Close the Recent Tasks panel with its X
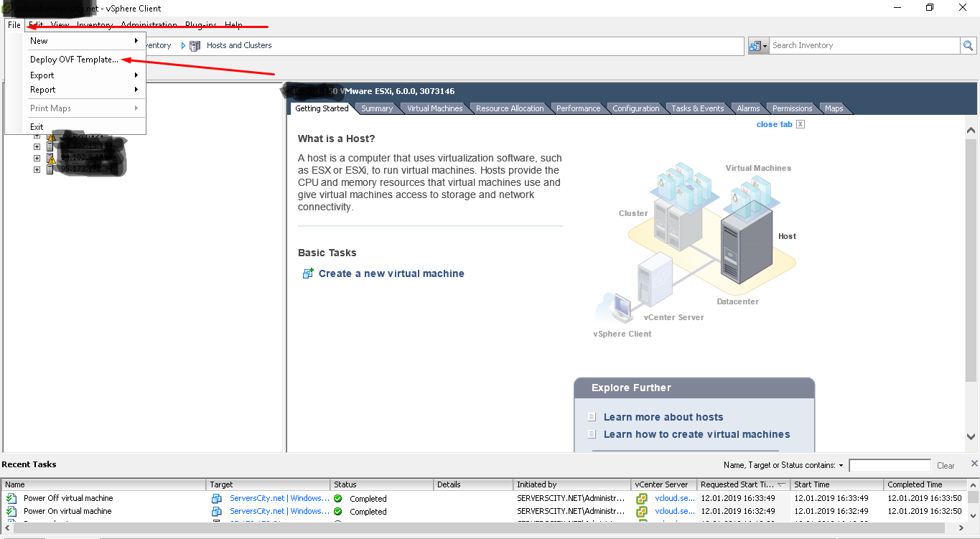Viewport: 980px width, 539px height. click(x=974, y=464)
